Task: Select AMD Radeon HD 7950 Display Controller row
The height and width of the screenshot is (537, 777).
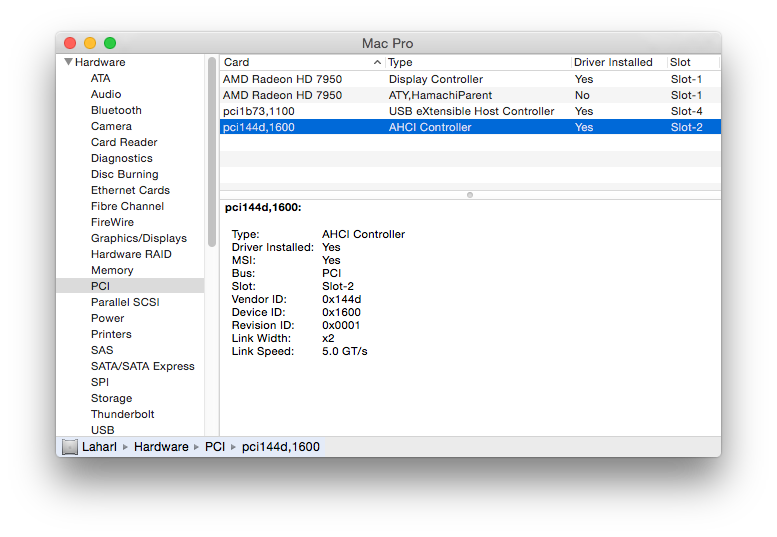Action: pos(470,79)
